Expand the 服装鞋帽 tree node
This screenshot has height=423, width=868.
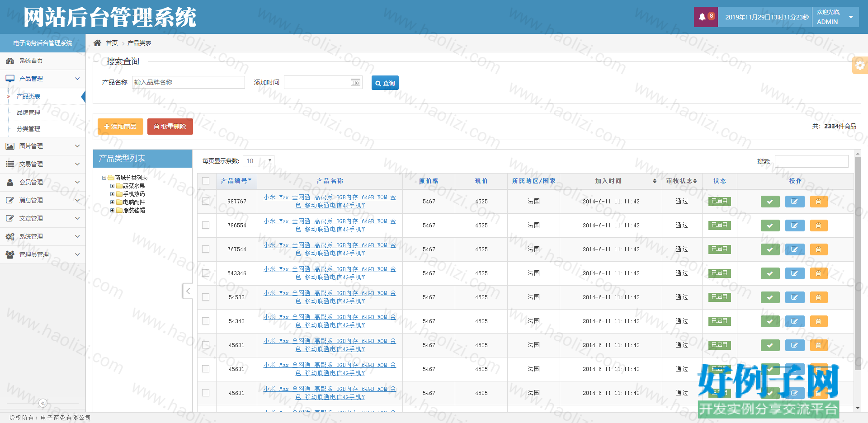pos(112,210)
